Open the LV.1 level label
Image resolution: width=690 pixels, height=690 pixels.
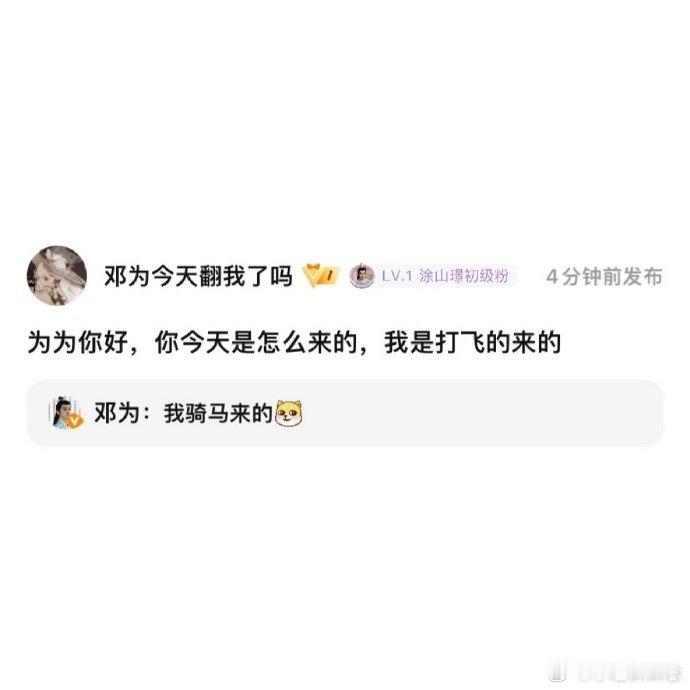coord(397,276)
